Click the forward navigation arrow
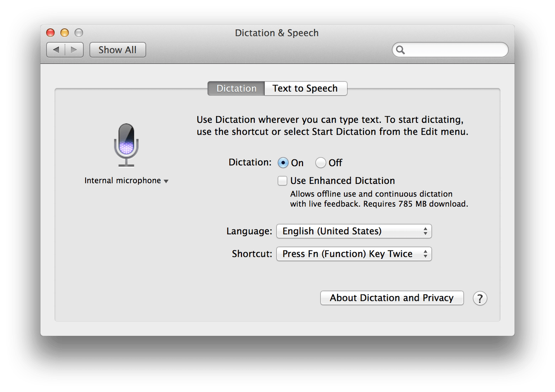 pyautogui.click(x=74, y=50)
